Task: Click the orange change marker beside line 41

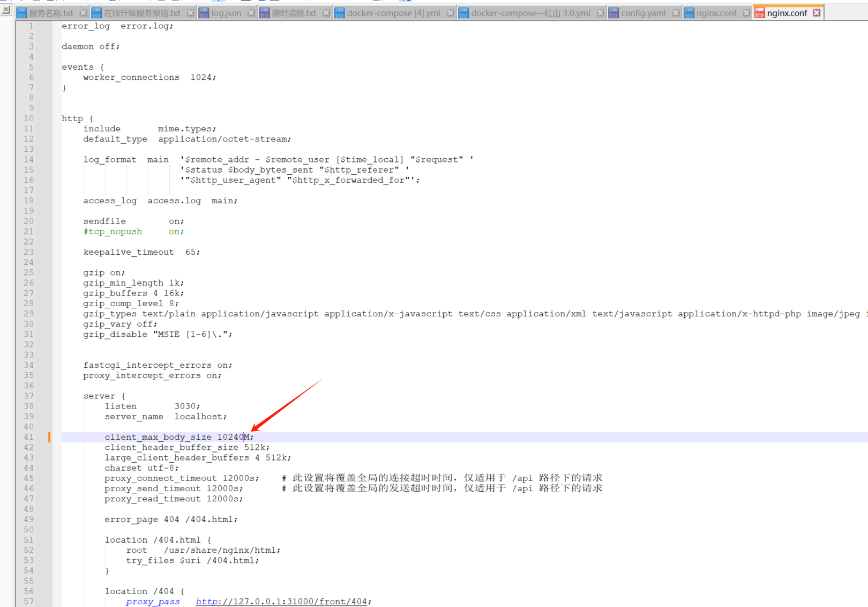Action: click(49, 437)
